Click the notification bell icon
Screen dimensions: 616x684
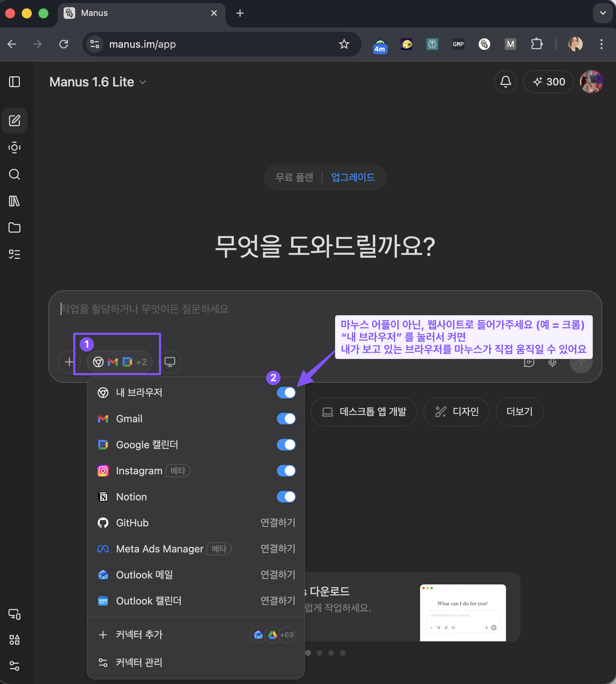coord(505,82)
